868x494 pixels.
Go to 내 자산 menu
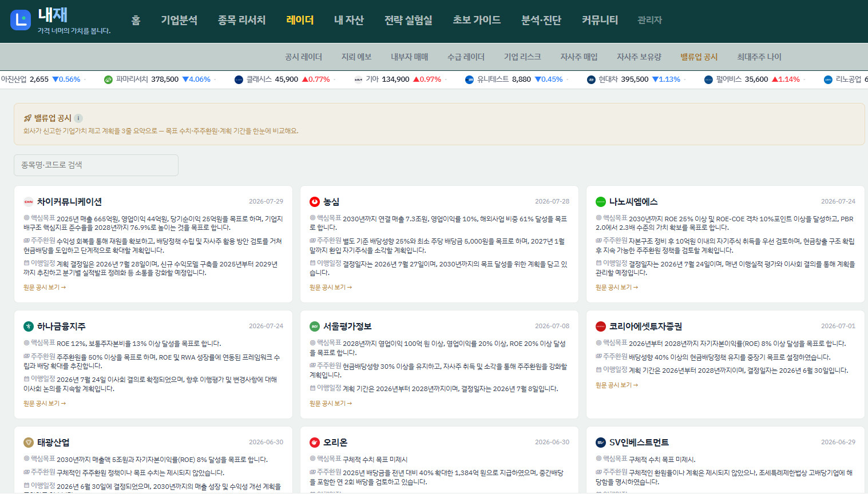[349, 21]
